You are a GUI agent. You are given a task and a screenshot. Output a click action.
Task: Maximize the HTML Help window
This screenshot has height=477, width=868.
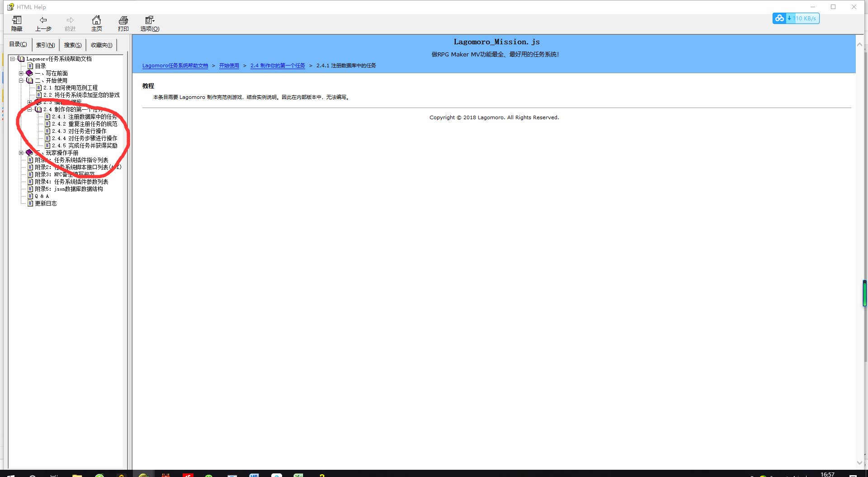(833, 7)
